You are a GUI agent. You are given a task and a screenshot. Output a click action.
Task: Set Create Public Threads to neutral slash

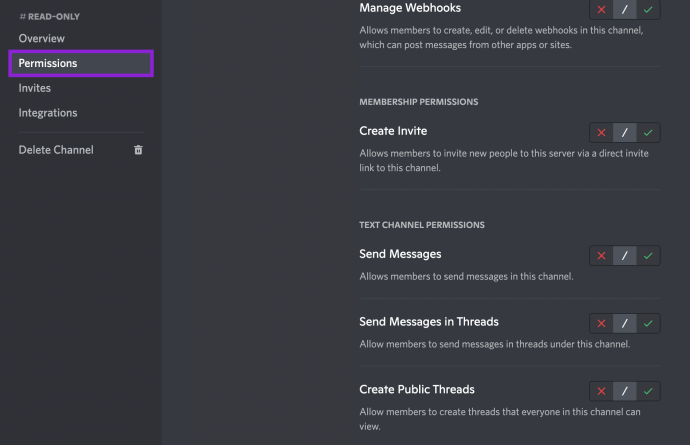click(x=624, y=391)
